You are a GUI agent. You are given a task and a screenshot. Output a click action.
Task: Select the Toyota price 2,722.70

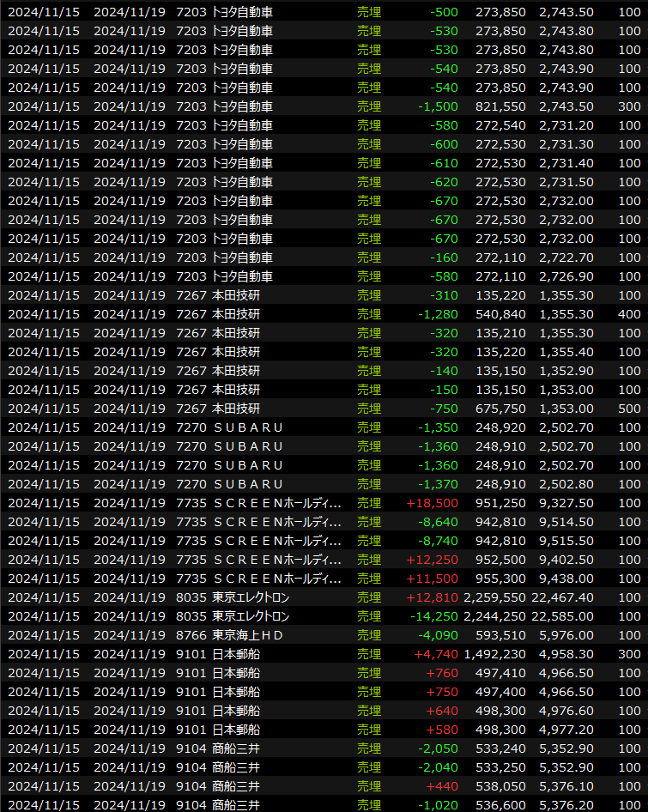point(566,258)
